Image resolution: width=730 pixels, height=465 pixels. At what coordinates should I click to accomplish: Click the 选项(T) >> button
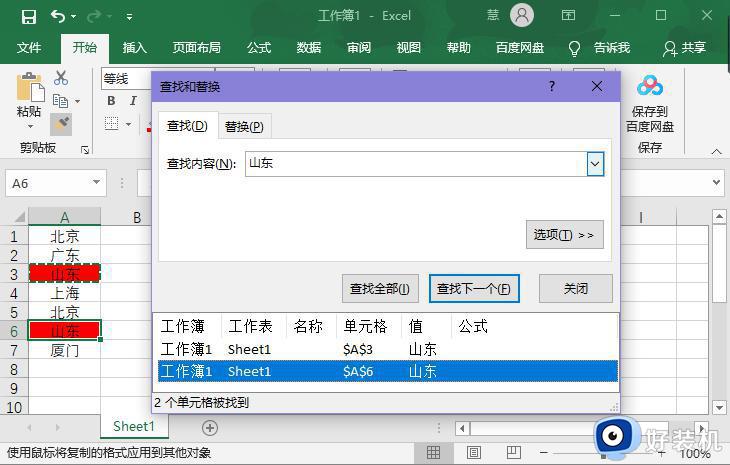click(565, 235)
